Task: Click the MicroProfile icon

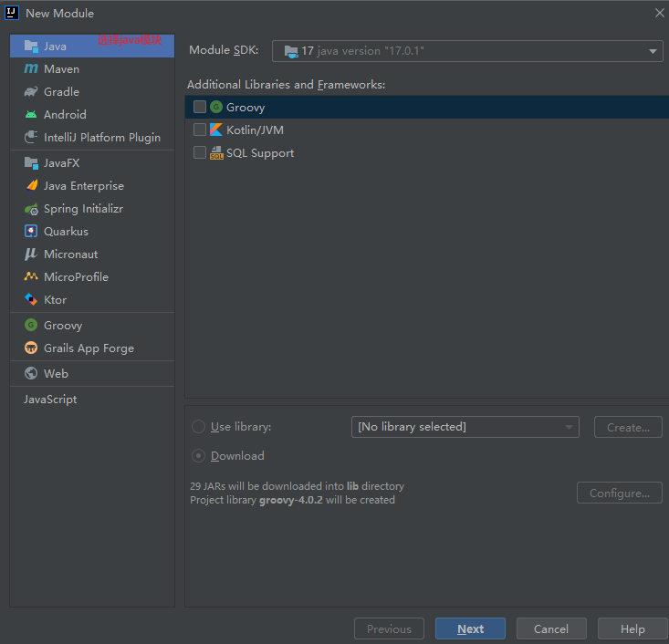Action: pyautogui.click(x=31, y=276)
